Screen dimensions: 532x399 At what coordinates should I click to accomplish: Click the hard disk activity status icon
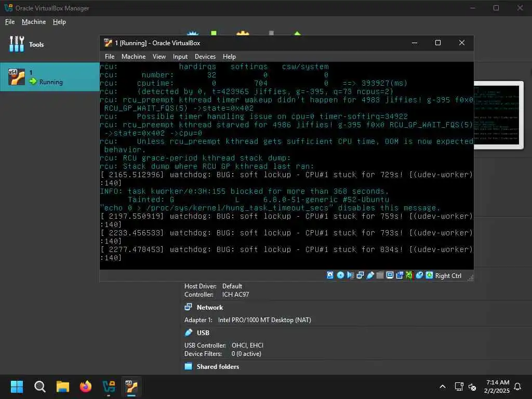pyautogui.click(x=330, y=275)
